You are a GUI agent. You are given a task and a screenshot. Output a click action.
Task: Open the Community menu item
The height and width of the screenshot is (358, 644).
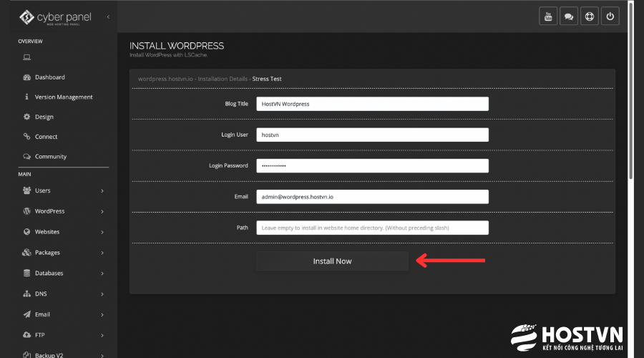coord(51,157)
